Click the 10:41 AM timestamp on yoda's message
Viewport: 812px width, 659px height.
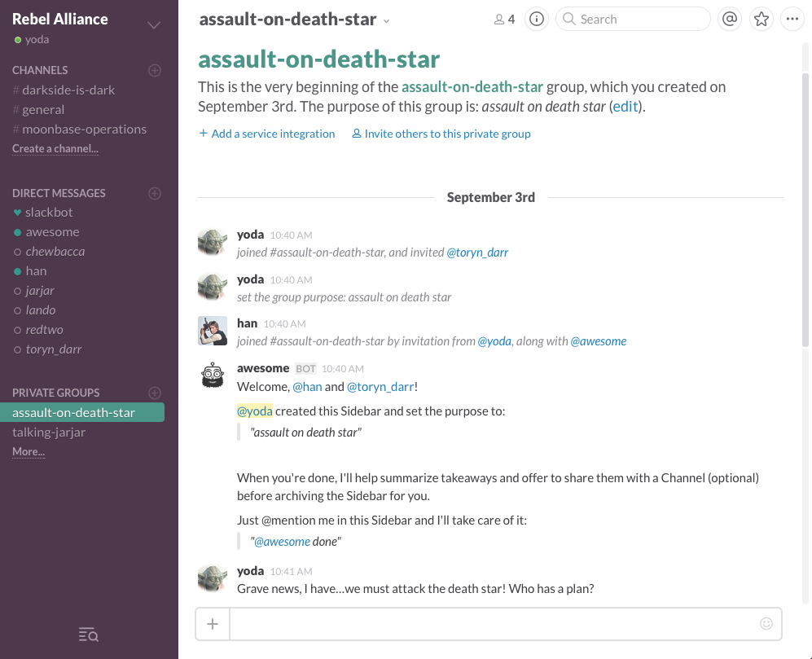291,572
